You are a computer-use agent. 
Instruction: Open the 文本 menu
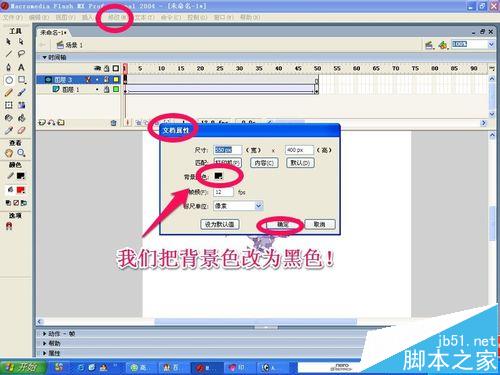coord(145,17)
